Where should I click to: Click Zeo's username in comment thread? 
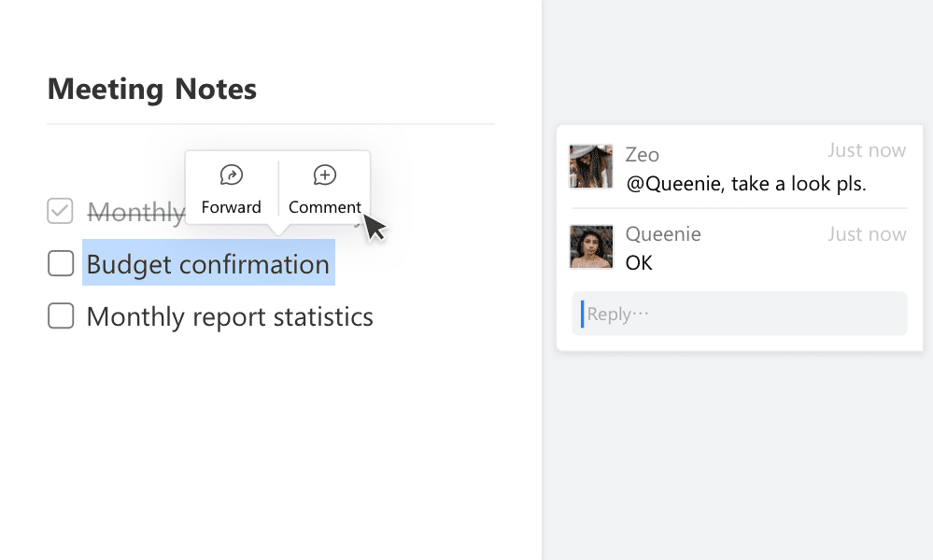tap(642, 155)
